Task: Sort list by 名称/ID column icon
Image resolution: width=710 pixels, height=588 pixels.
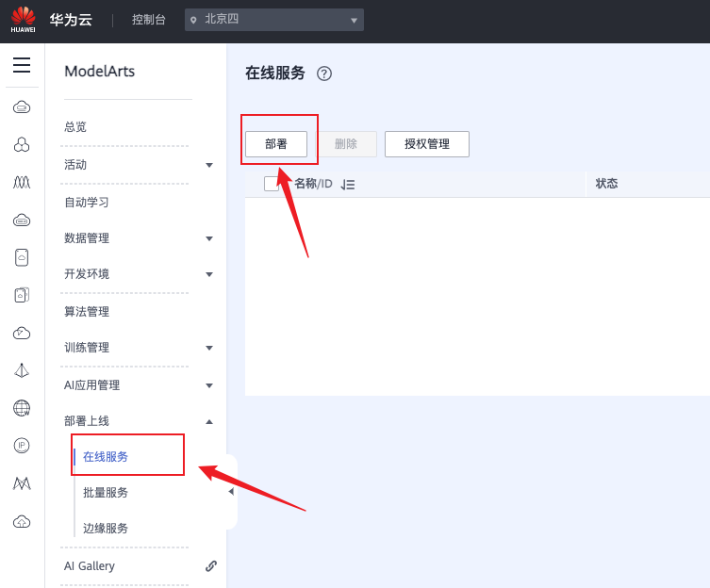Action: click(x=348, y=185)
